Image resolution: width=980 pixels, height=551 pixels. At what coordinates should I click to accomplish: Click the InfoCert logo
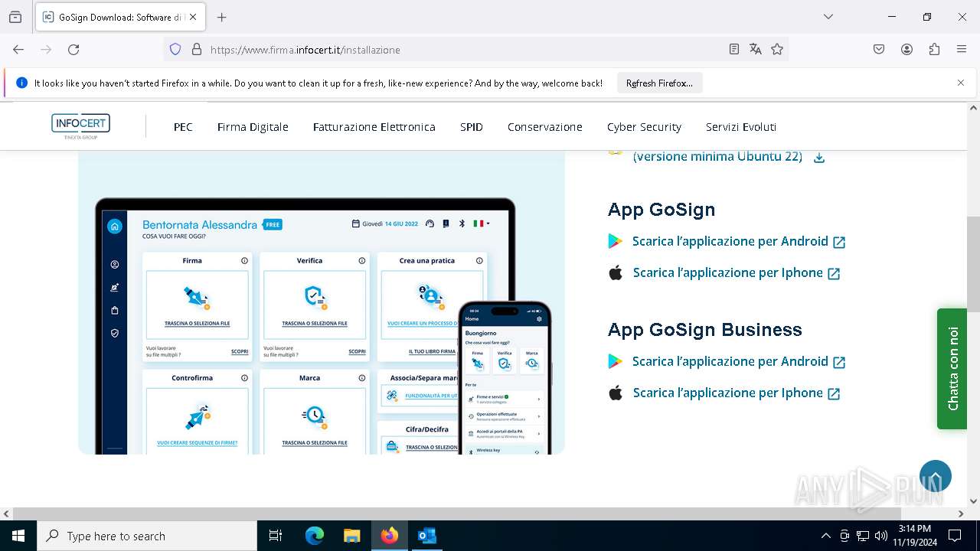click(80, 126)
